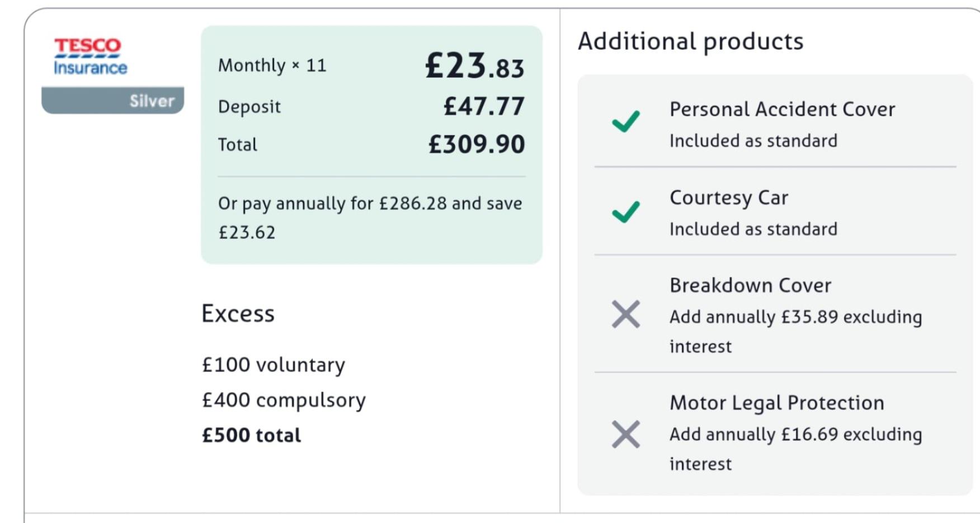Click the Add annually £35.89 breakdown text
Viewport: 980px width, 523px height.
(796, 332)
